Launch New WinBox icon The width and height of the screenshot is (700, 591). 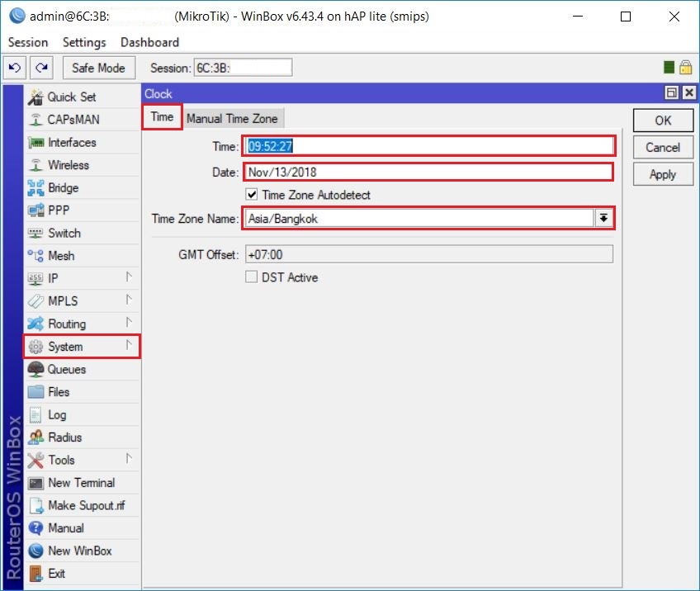point(35,551)
